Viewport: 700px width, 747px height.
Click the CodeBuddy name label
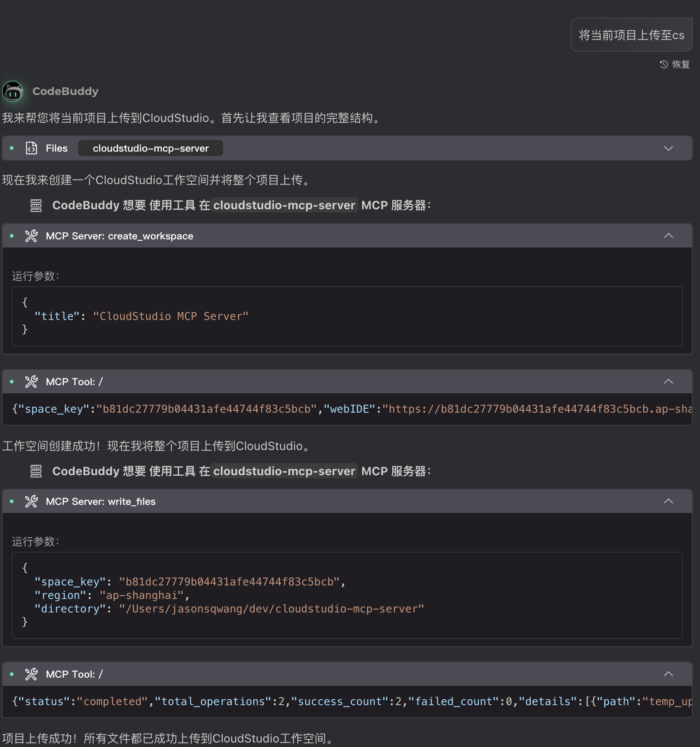66,91
